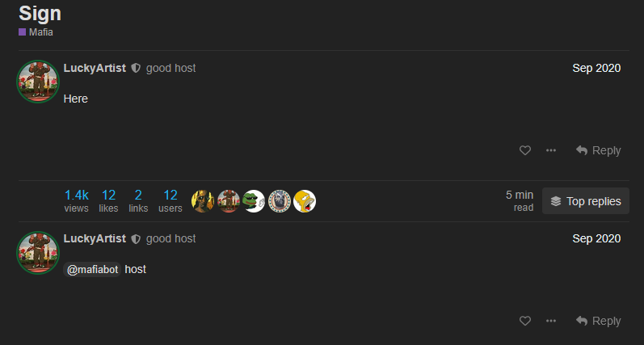This screenshot has height=345, width=644.
Task: Like the first post saying Here
Action: 525,150
